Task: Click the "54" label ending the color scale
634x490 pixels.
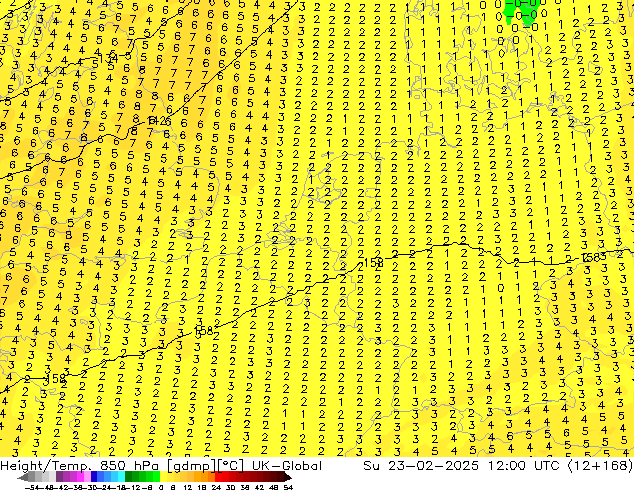Action: pos(288,487)
